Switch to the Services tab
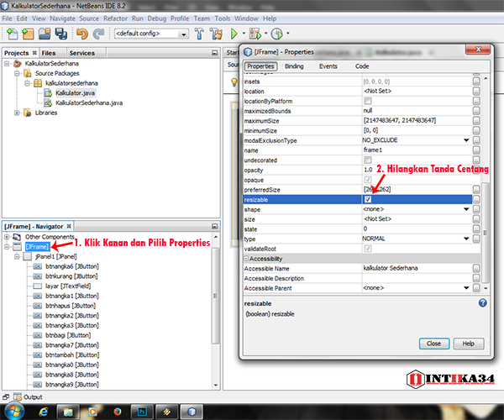The width and height of the screenshot is (504, 420). click(82, 53)
